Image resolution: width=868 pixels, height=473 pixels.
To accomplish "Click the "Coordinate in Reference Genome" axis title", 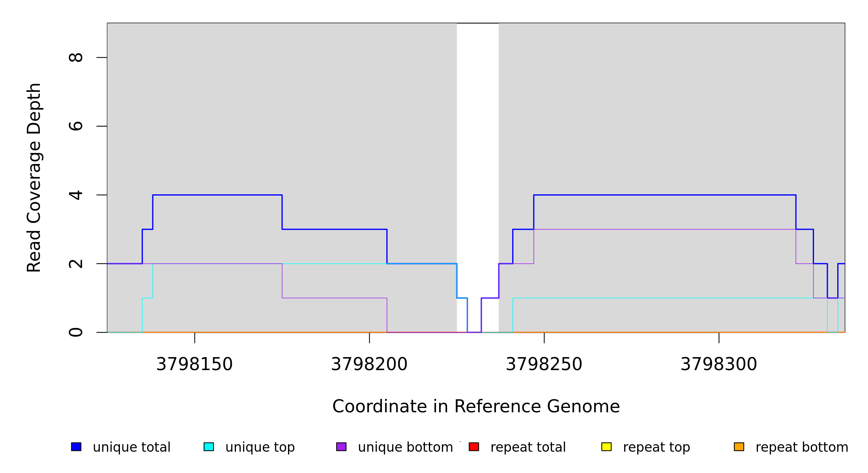I will tap(476, 406).
